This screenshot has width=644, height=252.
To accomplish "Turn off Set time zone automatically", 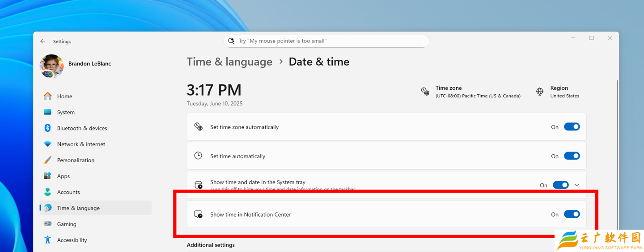I will 572,127.
